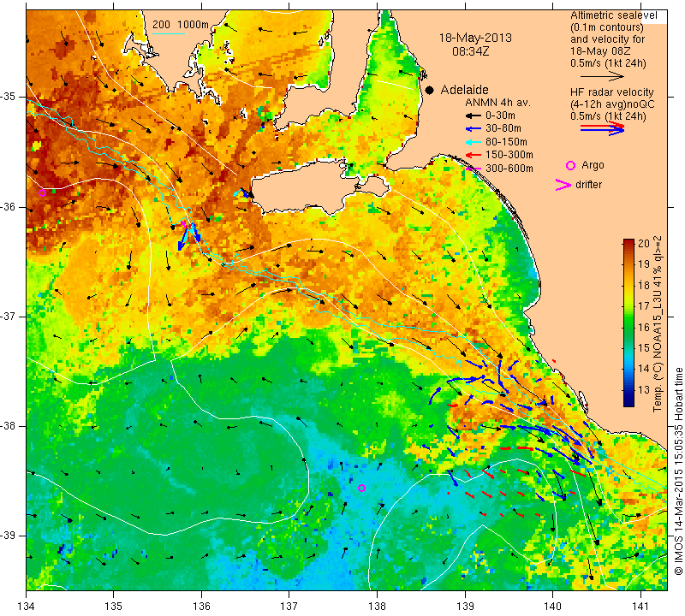
Task: Click latitude axis label -39
Action: tap(8, 536)
